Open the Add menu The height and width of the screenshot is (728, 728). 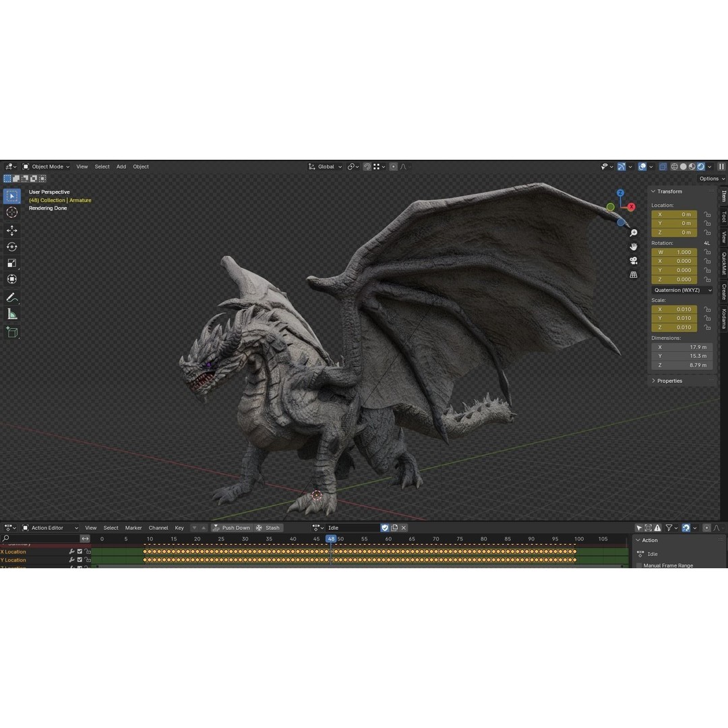121,166
